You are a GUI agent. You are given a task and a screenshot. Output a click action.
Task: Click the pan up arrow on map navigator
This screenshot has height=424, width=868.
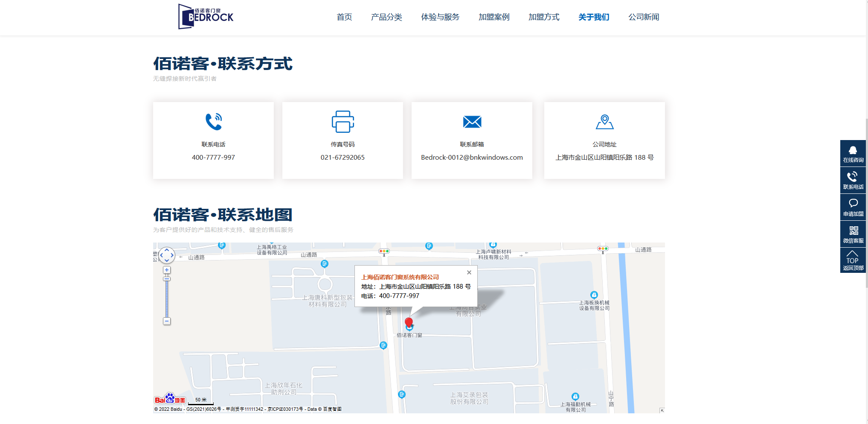click(166, 250)
